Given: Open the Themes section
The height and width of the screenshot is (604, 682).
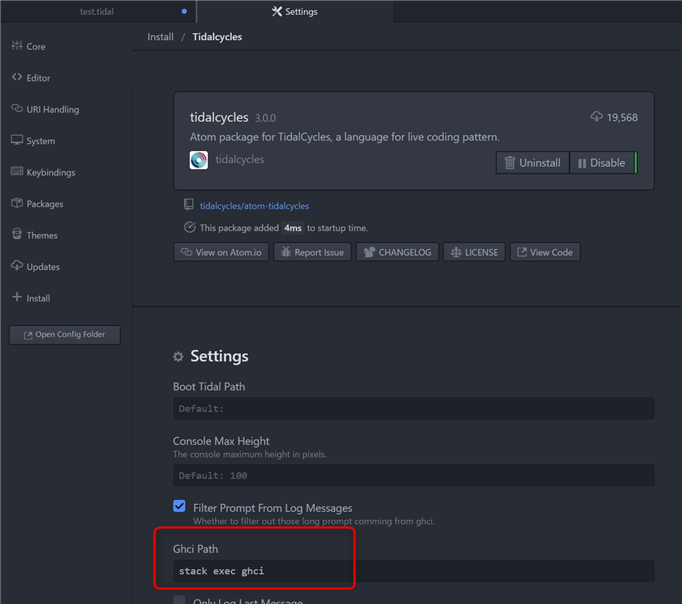Looking at the screenshot, I should point(34,235).
